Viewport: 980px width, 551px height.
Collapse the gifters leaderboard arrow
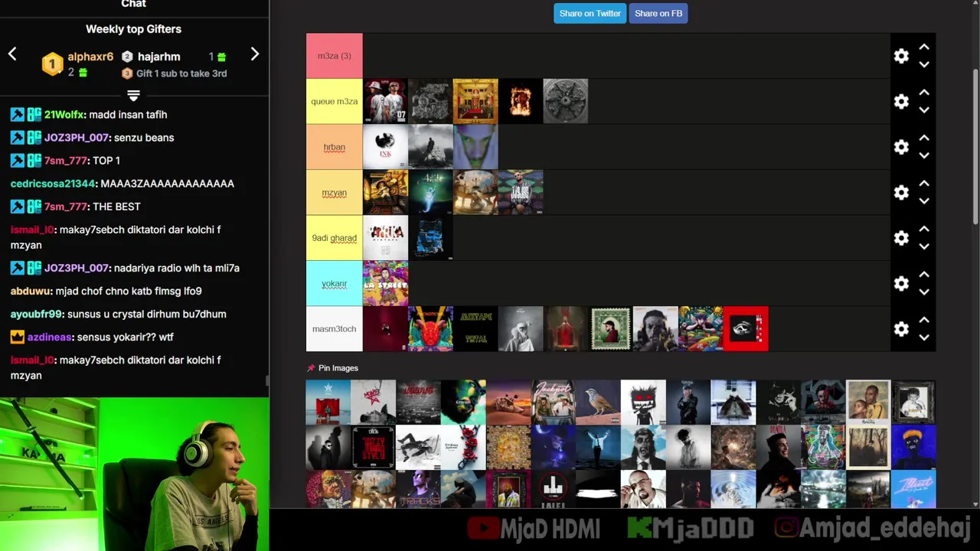[133, 96]
